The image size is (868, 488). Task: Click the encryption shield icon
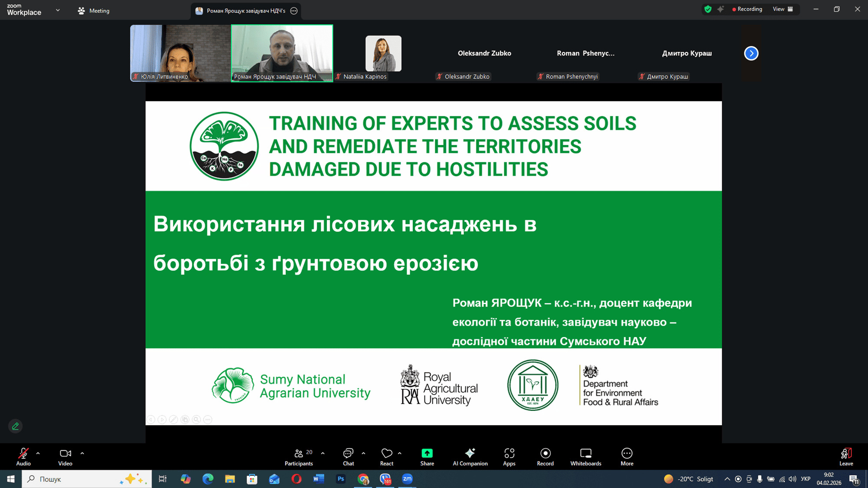708,9
